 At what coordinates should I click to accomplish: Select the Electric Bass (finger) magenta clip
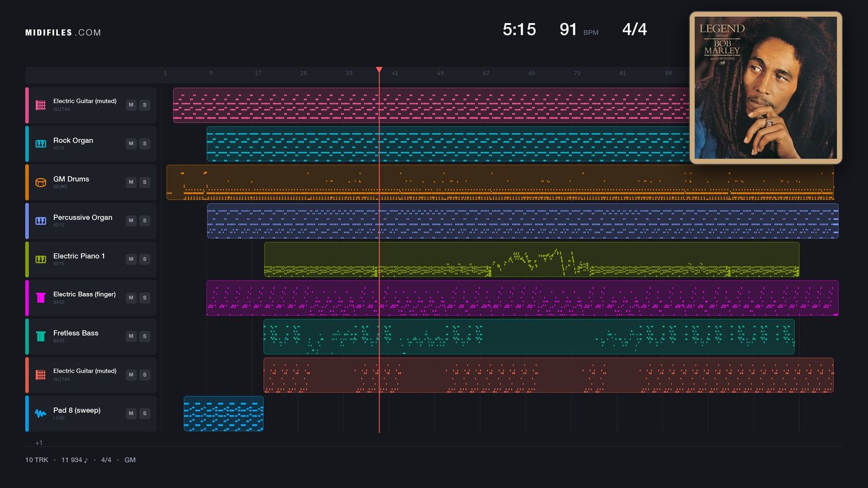[523, 298]
